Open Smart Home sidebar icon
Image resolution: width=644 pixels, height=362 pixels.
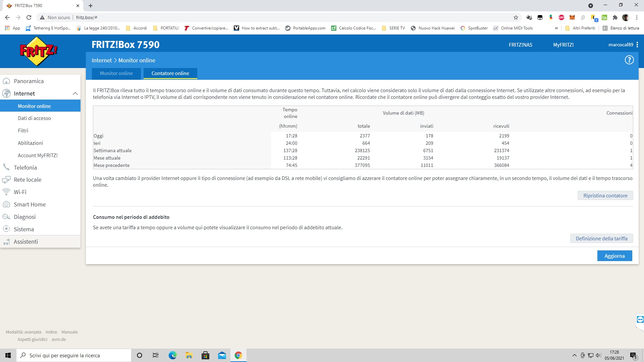pyautogui.click(x=6, y=204)
